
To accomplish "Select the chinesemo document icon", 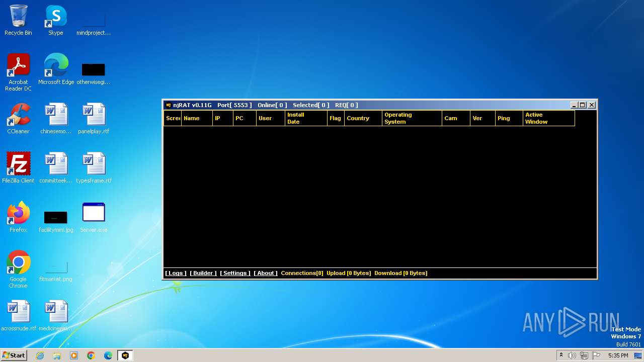I will point(56,119).
